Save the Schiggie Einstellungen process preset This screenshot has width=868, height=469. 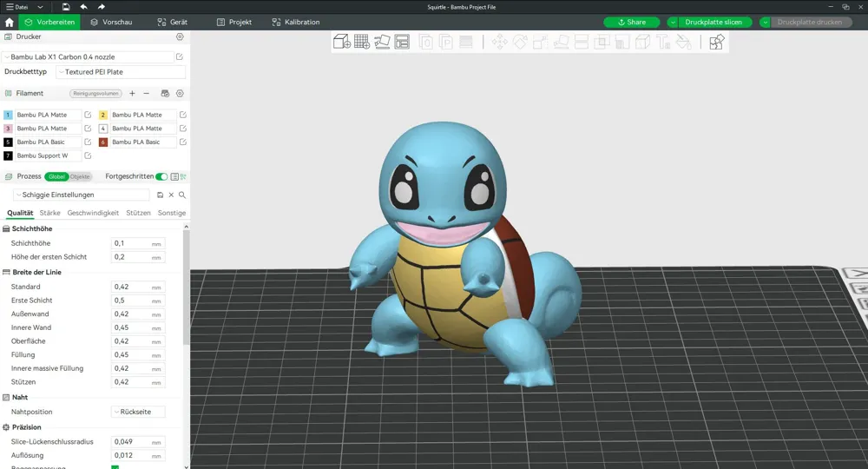[x=160, y=195]
